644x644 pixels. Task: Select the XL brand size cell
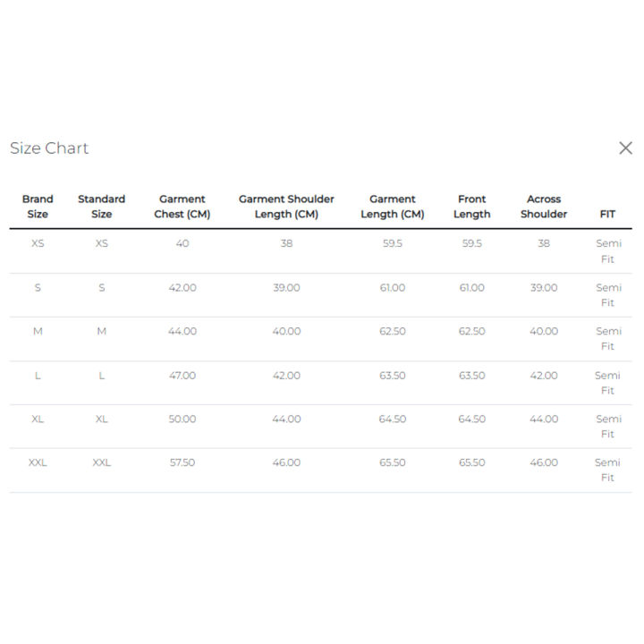pyautogui.click(x=38, y=419)
